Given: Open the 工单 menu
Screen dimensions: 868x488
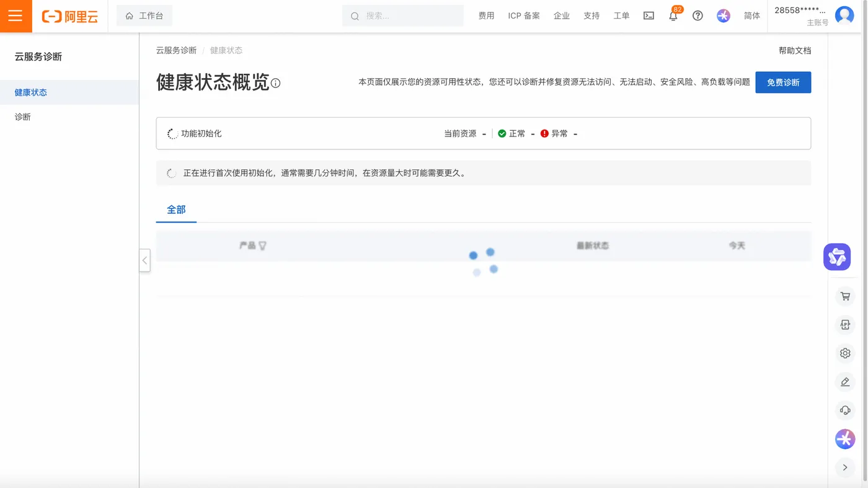Looking at the screenshot, I should tap(621, 16).
